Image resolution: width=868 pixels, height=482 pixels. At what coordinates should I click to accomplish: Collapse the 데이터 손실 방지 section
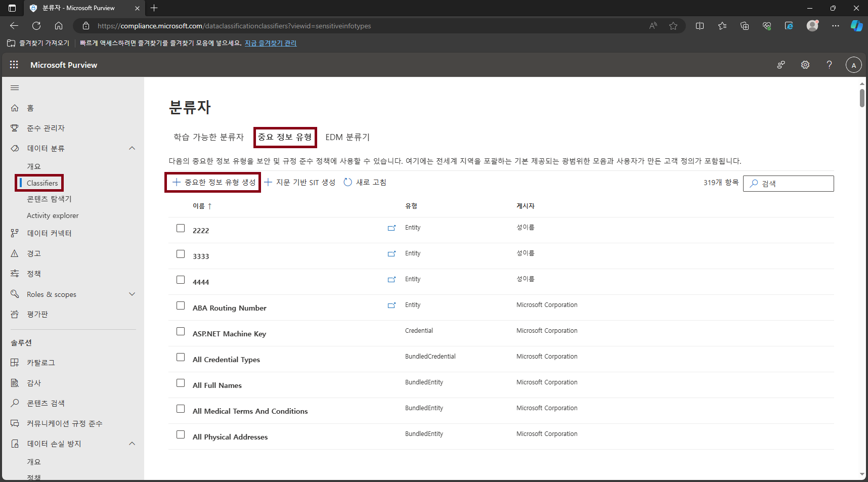point(132,444)
